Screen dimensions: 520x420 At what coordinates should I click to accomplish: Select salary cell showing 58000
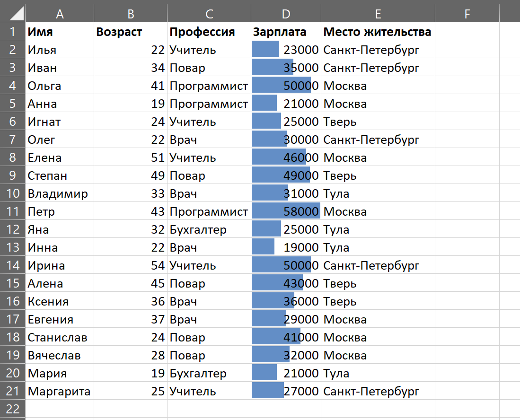click(286, 211)
